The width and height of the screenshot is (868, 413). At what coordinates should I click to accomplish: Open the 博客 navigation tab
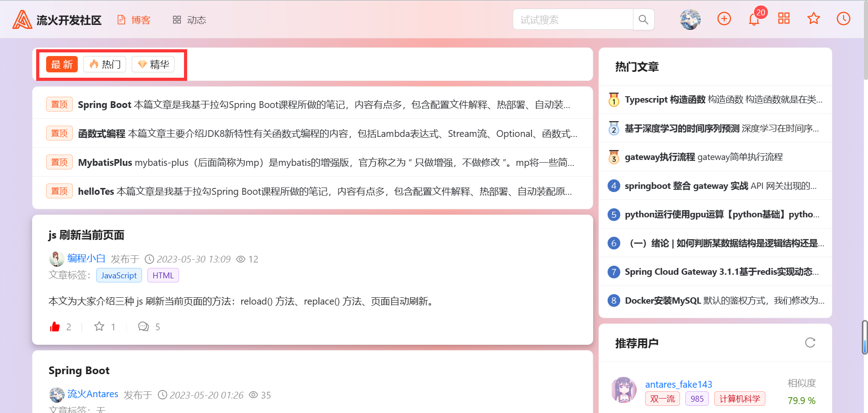pyautogui.click(x=134, y=20)
